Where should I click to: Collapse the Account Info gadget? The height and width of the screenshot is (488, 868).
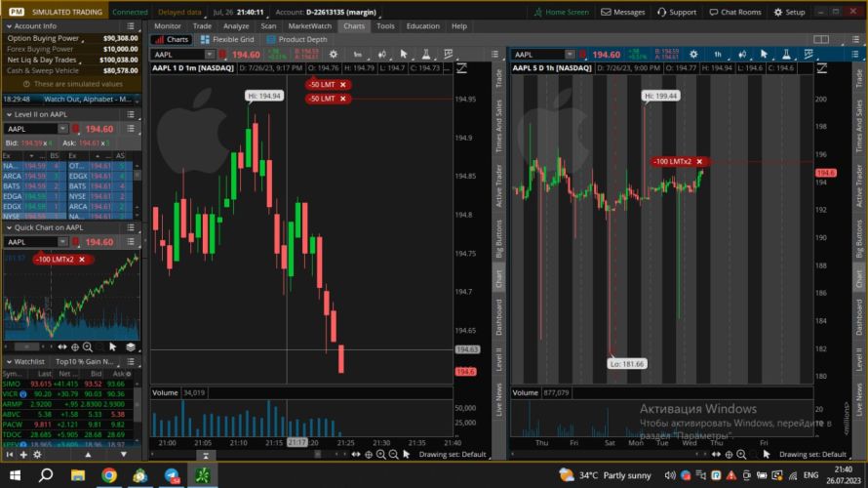click(9, 25)
